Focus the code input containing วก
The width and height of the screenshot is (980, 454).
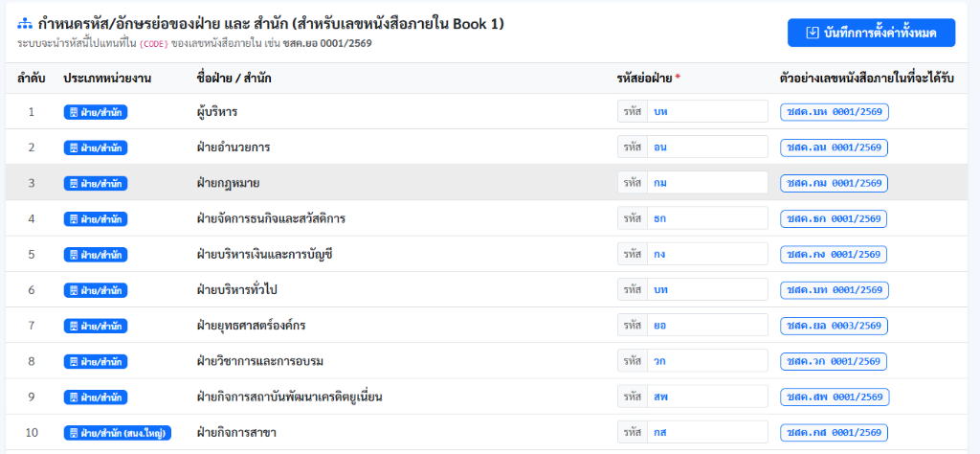707,361
